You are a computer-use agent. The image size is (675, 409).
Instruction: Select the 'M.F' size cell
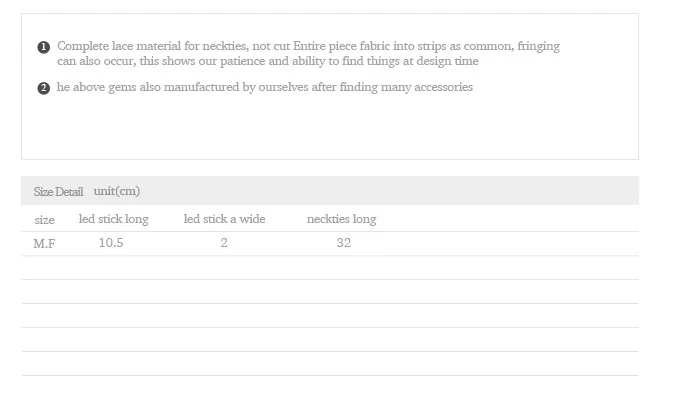click(45, 244)
